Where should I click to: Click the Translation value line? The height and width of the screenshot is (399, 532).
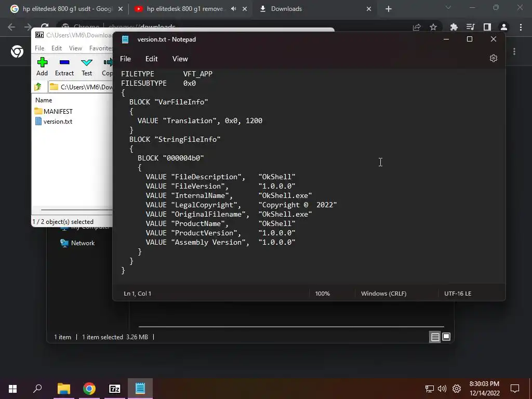pos(200,121)
